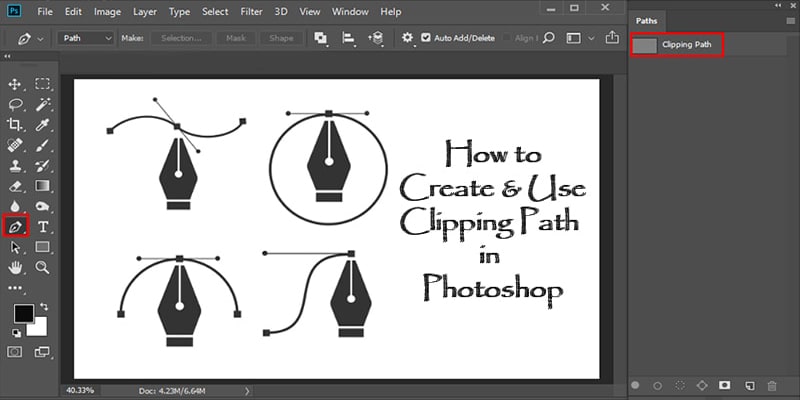Viewport: 800px width, 400px height.
Task: Select the Crop tool
Action: click(14, 124)
